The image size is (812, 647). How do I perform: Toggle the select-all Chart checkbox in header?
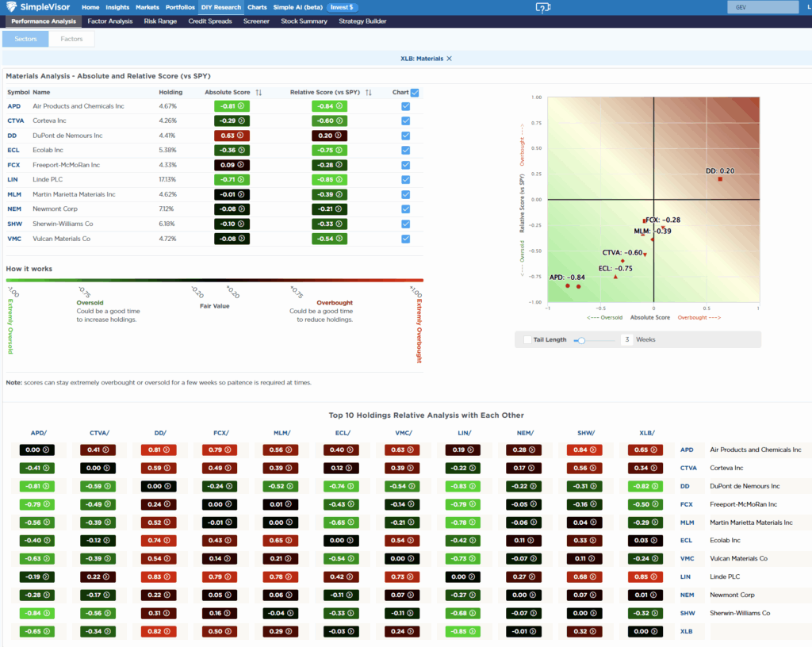(x=416, y=93)
